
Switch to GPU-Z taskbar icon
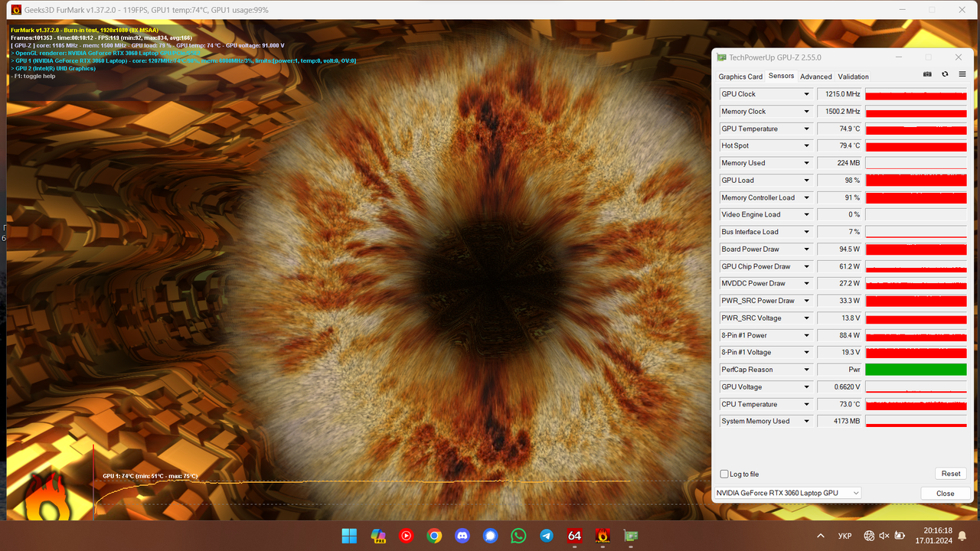point(631,536)
